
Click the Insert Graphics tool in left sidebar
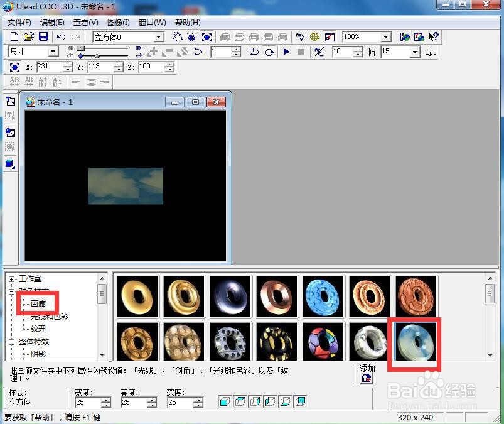click(10, 132)
